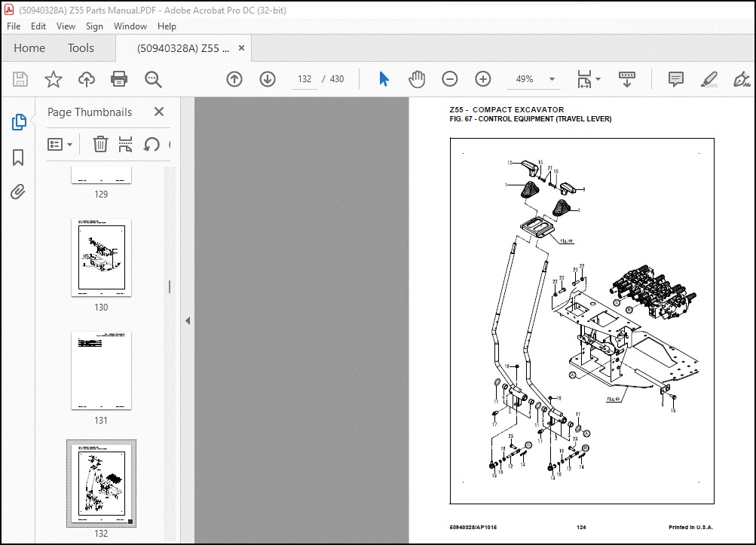Click the insert pages icon in thumbnails panel
Screen dimensions: 756x545
(125, 144)
